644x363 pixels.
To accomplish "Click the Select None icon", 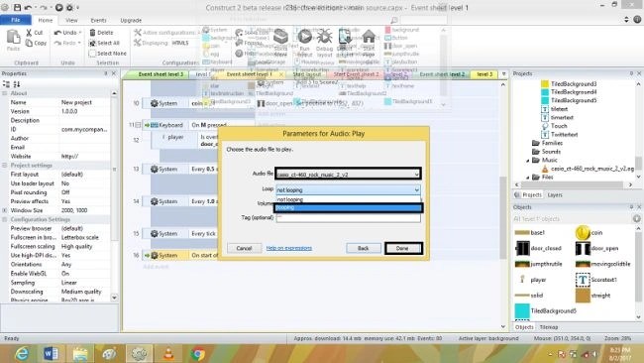I will pyautogui.click(x=92, y=54).
